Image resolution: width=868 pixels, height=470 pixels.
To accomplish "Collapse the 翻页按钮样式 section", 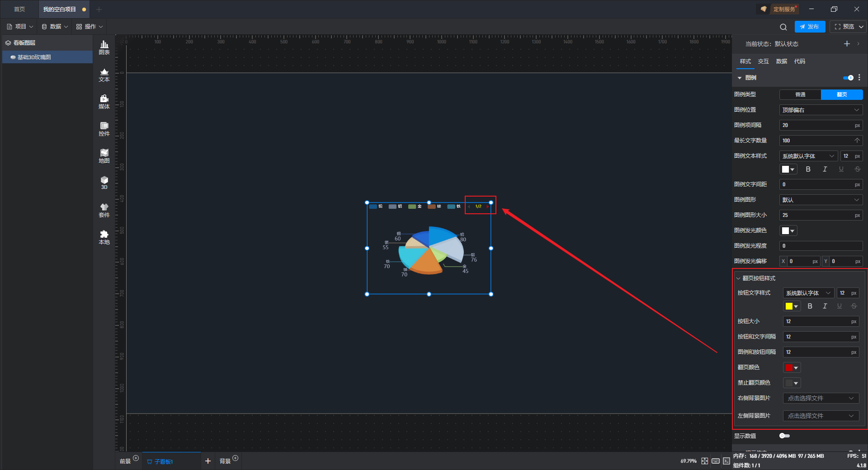I will (738, 278).
